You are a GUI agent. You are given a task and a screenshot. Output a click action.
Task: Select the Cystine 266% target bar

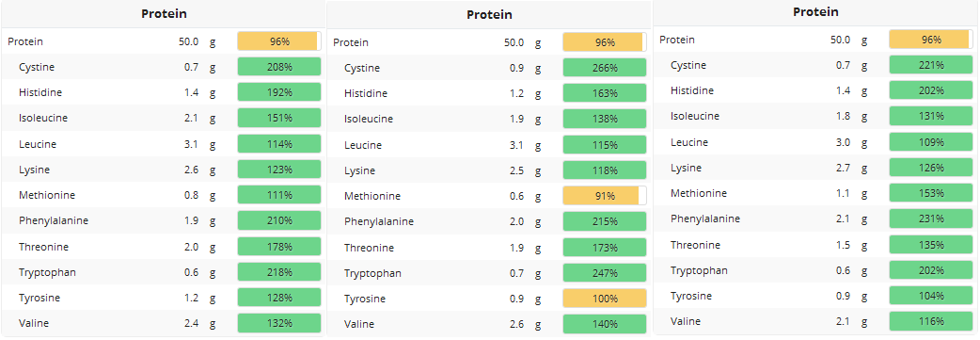605,68
